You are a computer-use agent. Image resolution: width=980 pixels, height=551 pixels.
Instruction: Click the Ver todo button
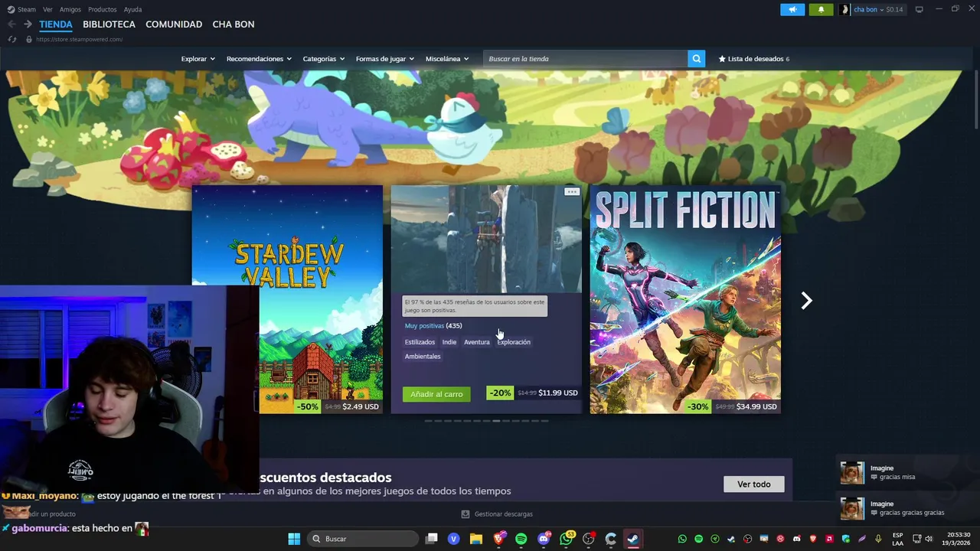754,484
